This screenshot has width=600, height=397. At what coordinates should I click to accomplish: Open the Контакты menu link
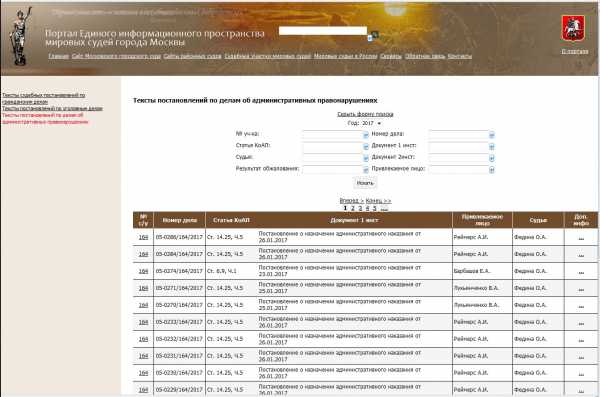tap(460, 56)
